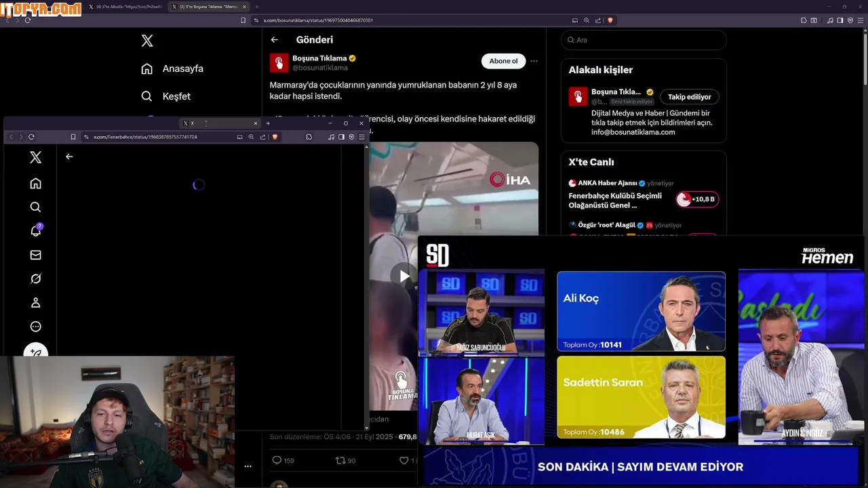
Task: Click Takip ediyor button
Action: click(690, 97)
